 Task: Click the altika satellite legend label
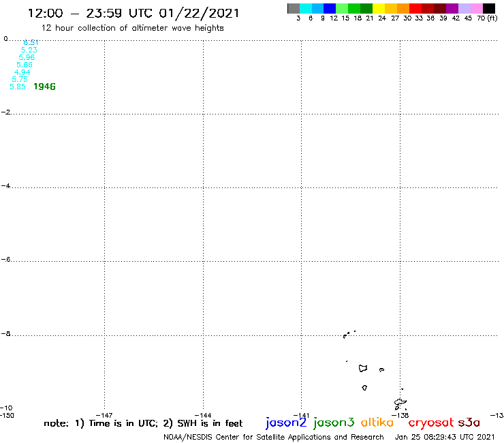tap(377, 422)
